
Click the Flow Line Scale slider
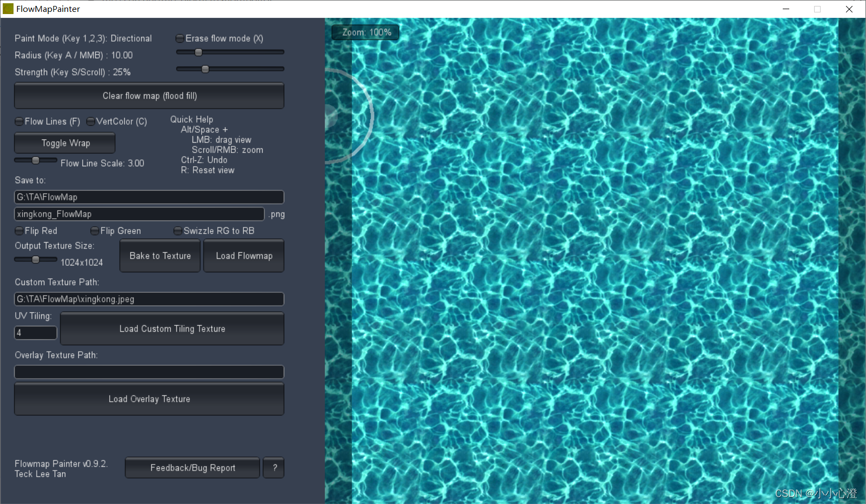(36, 160)
